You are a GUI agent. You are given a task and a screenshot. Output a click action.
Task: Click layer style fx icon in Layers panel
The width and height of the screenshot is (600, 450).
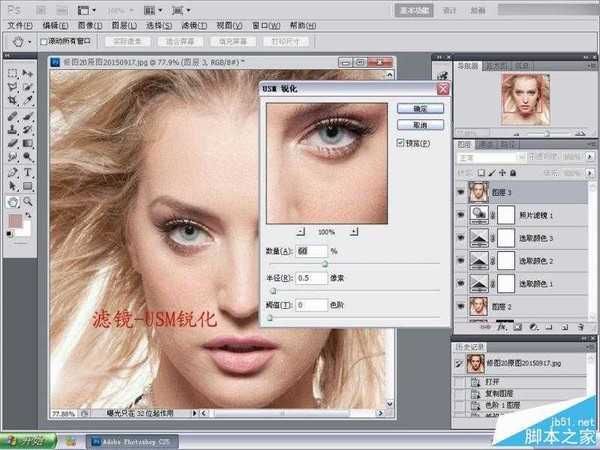501,328
